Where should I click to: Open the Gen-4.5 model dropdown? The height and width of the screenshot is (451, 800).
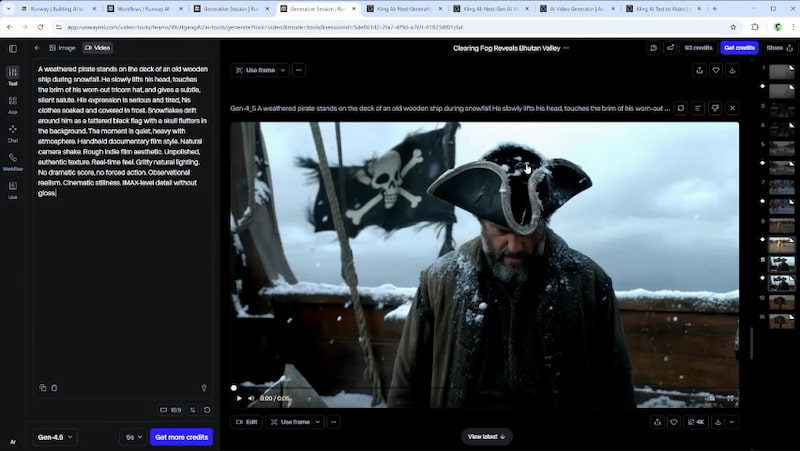click(x=55, y=437)
